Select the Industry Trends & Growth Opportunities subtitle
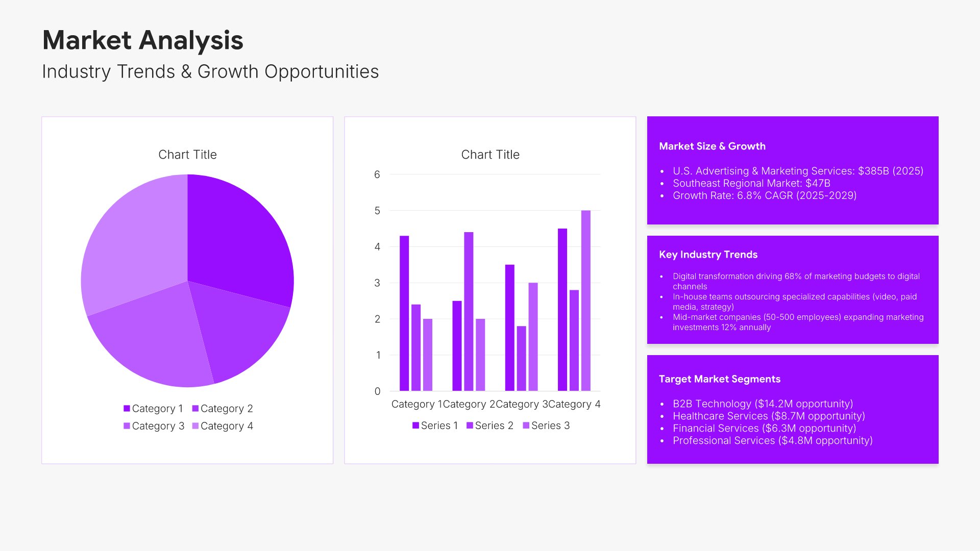 tap(210, 72)
